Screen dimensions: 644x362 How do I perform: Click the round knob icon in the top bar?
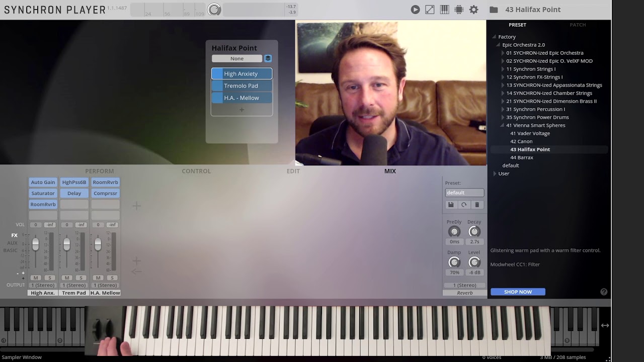click(214, 10)
